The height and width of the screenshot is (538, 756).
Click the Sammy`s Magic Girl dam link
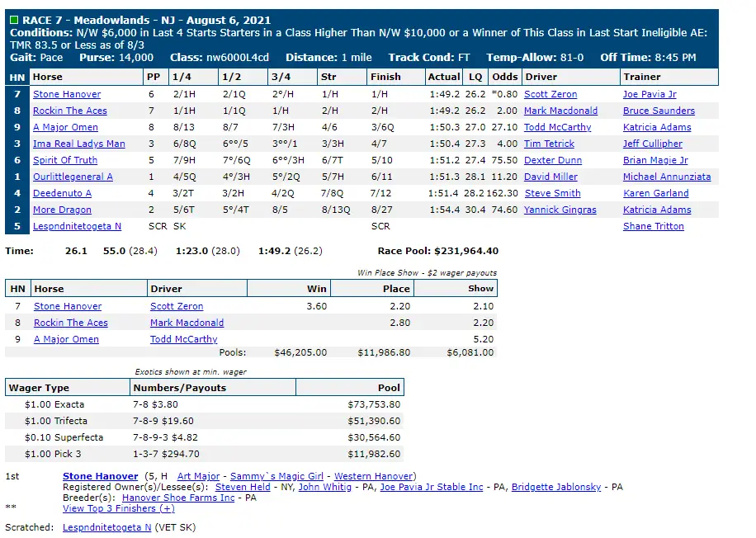(x=276, y=476)
